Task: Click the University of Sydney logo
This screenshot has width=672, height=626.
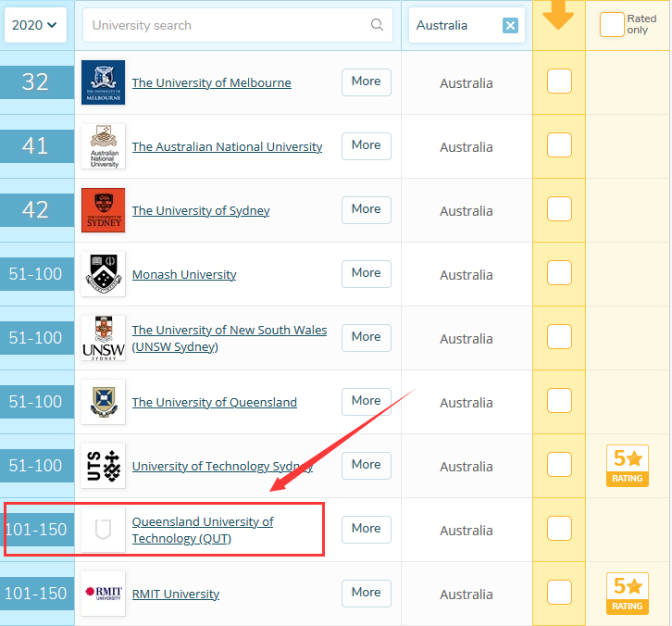Action: pyautogui.click(x=103, y=210)
